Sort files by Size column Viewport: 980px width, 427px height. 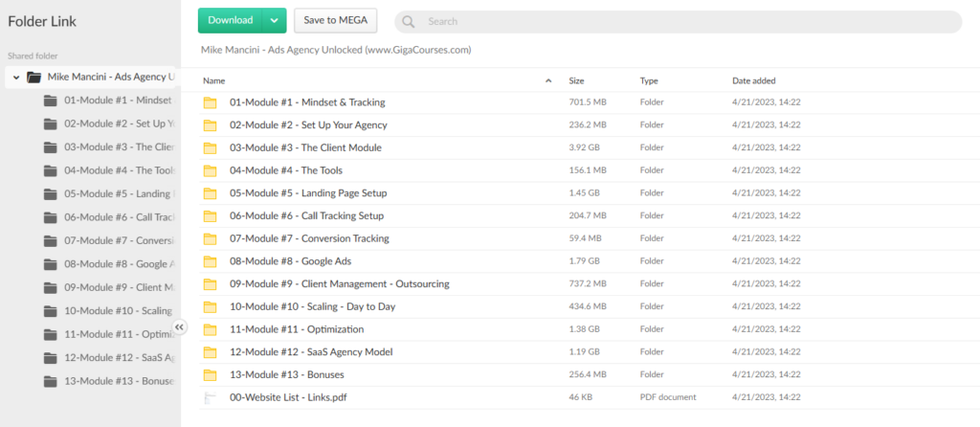576,81
